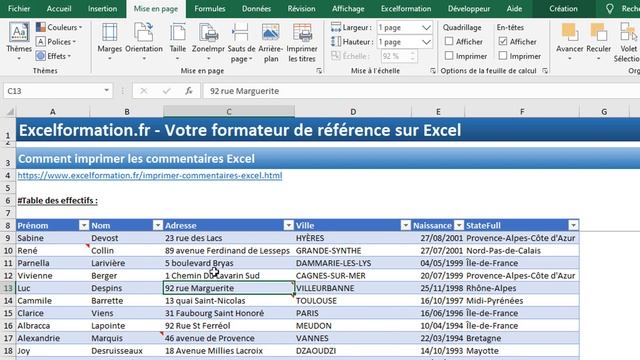The image size is (640, 360).
Task: Open the Taille paper size menu
Action: click(x=178, y=42)
